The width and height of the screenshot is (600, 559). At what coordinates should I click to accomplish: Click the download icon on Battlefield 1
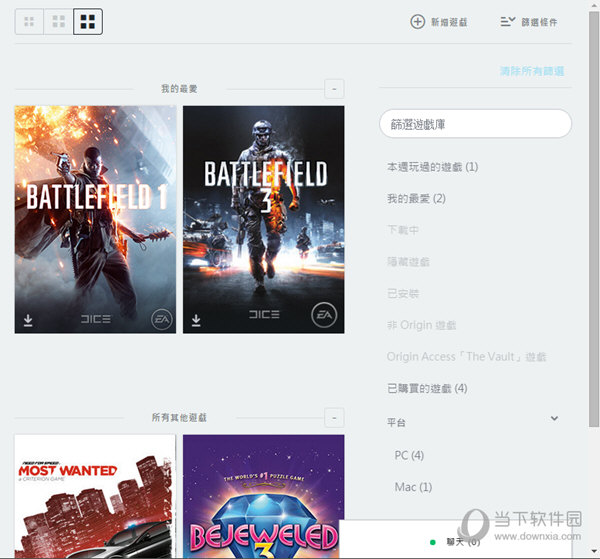click(x=28, y=319)
